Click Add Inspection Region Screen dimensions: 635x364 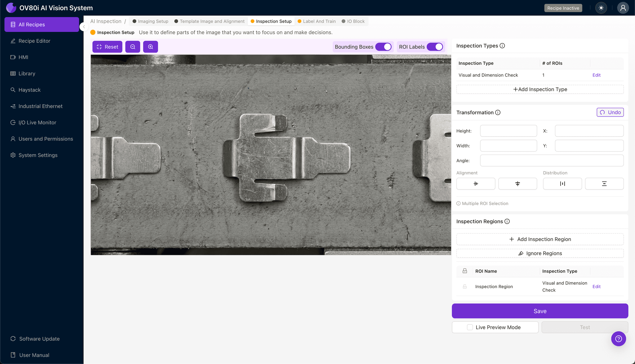(x=540, y=239)
